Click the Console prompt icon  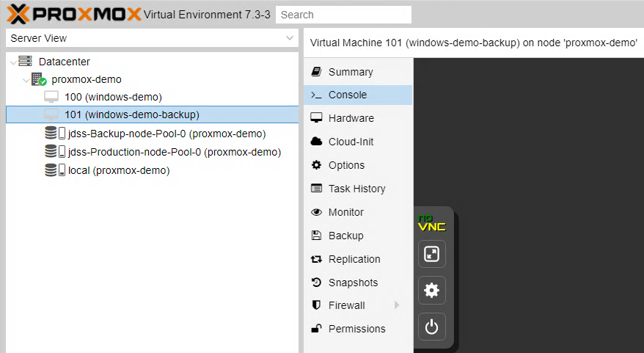coord(316,95)
